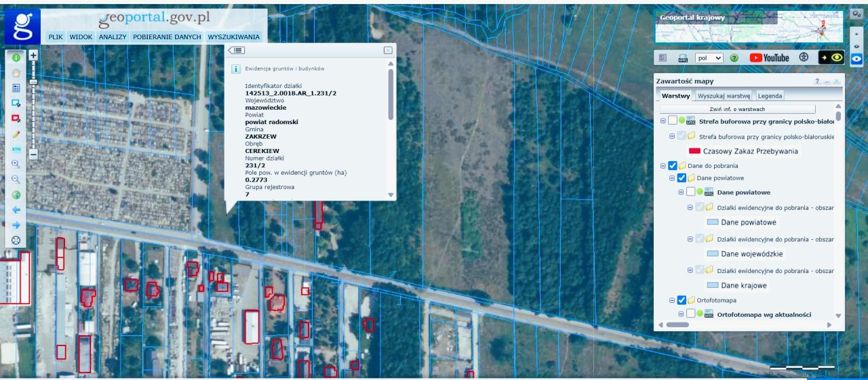The height and width of the screenshot is (380, 868).
Task: Collapse the Dane do pobrania node
Action: click(x=663, y=165)
